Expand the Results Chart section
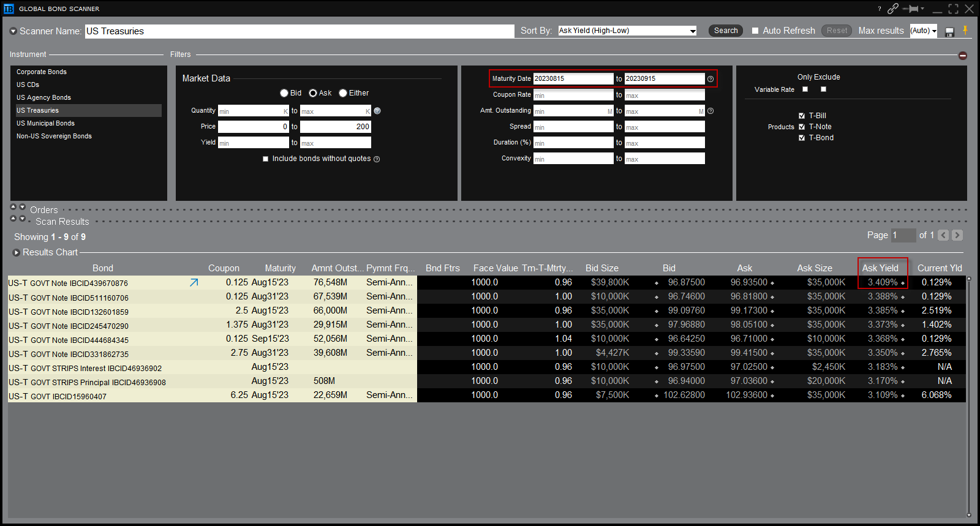 17,252
